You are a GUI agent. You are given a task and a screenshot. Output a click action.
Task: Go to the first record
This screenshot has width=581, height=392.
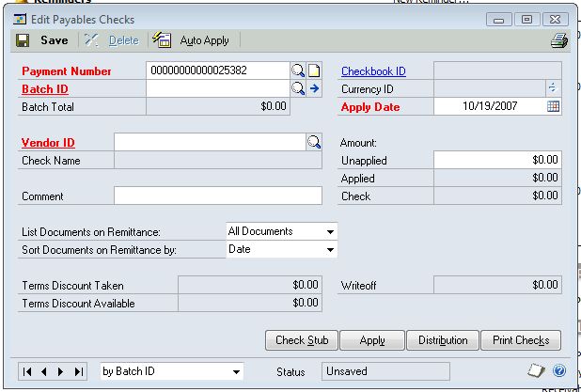pyautogui.click(x=27, y=371)
